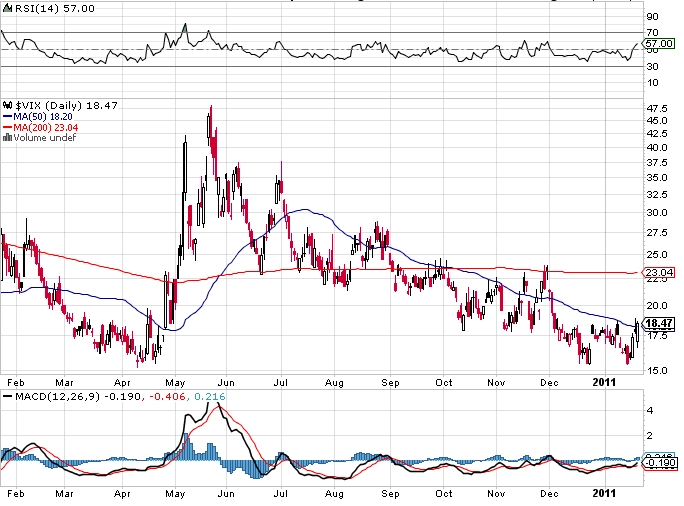Click the black MACD legend line marker
This screenshot has width=684, height=506.
pyautogui.click(x=7, y=397)
